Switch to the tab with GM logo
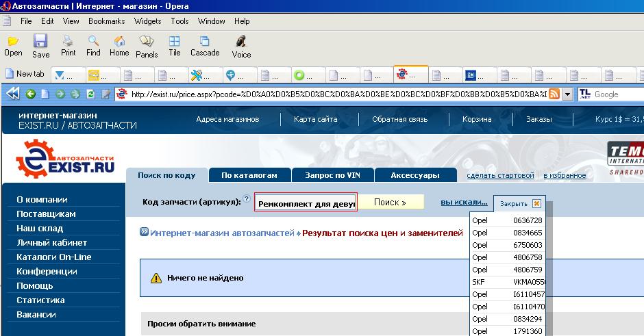 (x=479, y=75)
